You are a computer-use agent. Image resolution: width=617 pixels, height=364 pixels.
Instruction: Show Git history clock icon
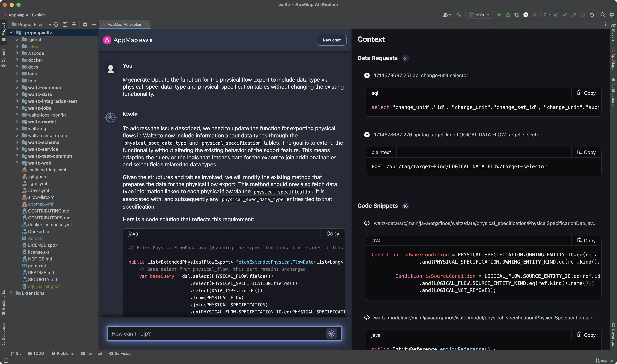[583, 15]
